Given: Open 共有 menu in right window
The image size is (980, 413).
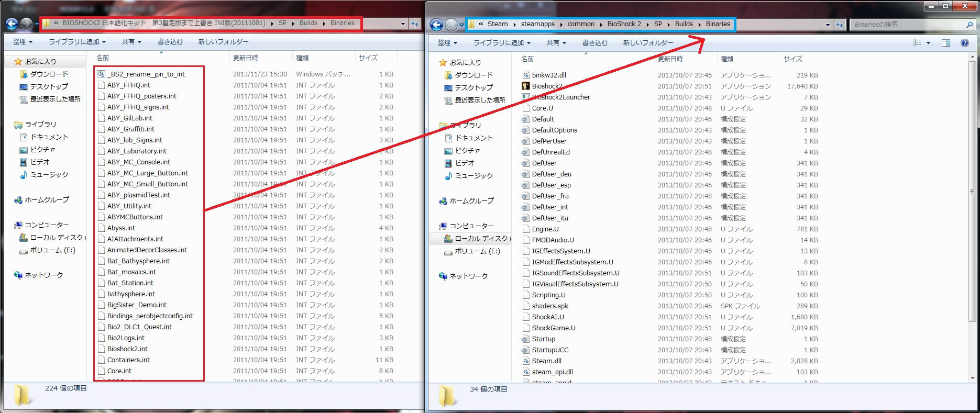Looking at the screenshot, I should point(557,43).
